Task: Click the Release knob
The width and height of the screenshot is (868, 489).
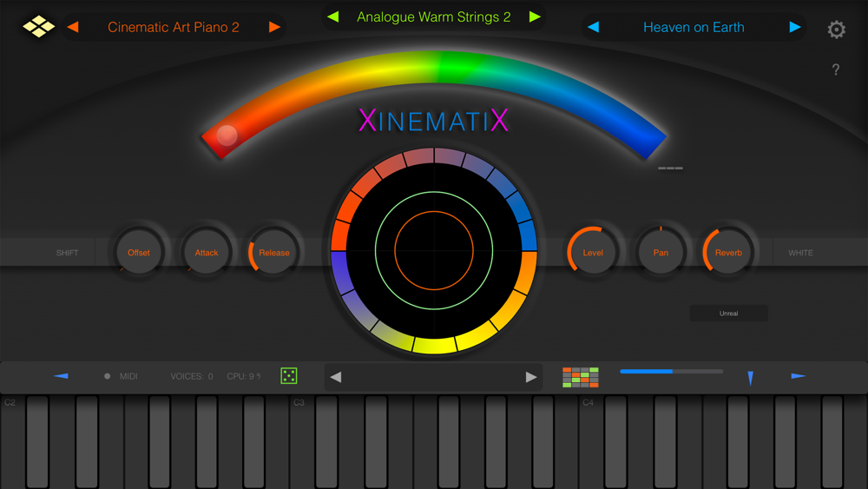Action: coord(274,253)
